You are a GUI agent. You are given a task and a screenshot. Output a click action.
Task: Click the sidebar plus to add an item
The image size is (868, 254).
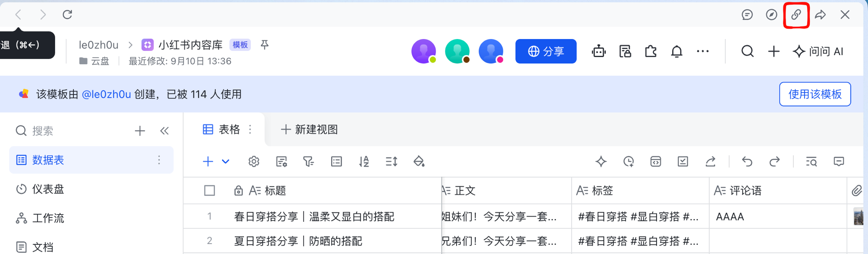click(x=140, y=131)
